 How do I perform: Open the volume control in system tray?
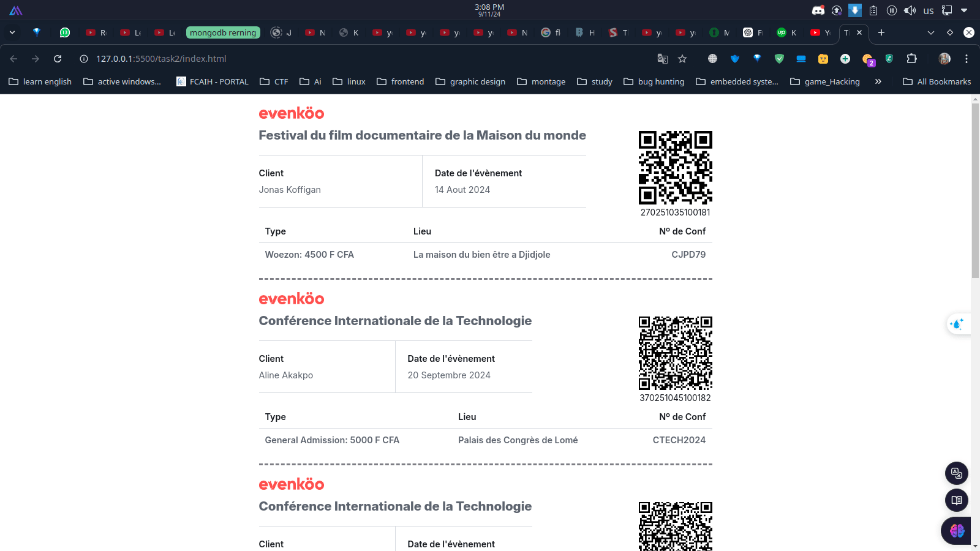click(910, 10)
